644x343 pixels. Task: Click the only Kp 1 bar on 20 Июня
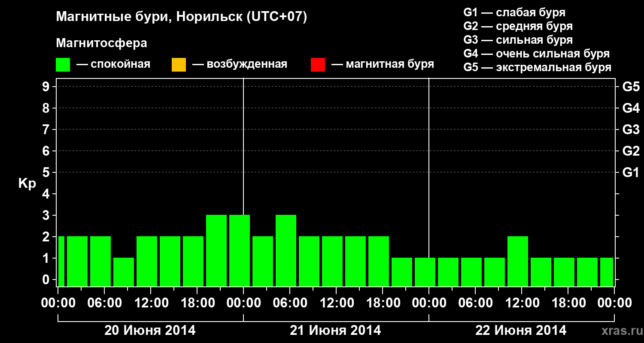pos(124,272)
